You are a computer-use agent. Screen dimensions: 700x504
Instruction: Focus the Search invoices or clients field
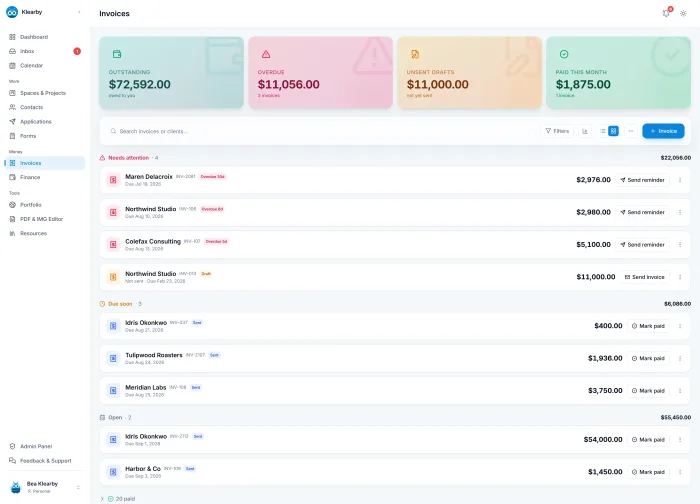pos(321,131)
